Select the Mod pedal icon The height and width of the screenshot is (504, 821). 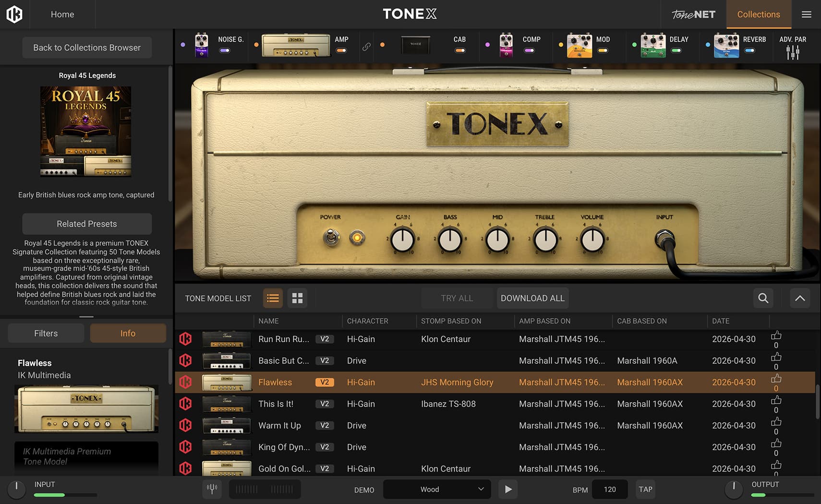click(580, 46)
